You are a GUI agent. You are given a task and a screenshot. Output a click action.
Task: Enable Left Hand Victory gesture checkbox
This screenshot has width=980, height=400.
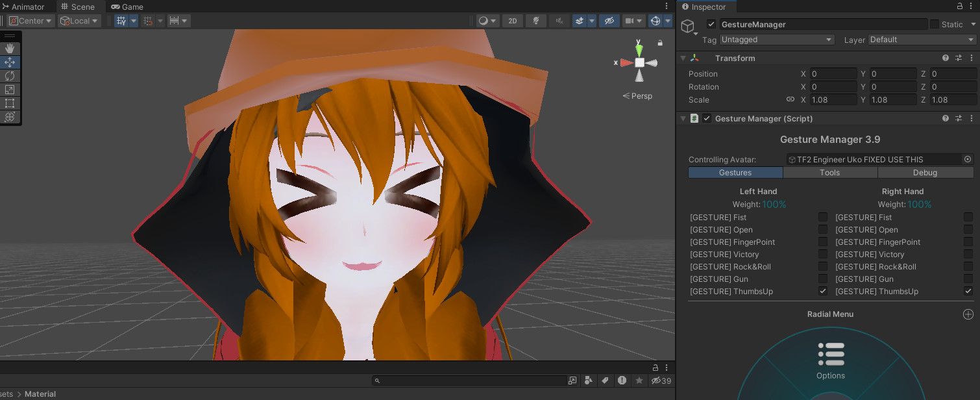coord(823,254)
